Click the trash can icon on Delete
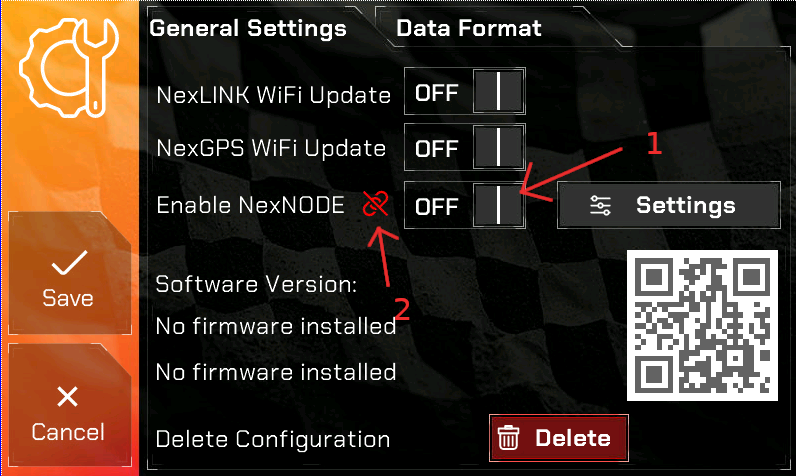The height and width of the screenshot is (476, 796). 508,437
